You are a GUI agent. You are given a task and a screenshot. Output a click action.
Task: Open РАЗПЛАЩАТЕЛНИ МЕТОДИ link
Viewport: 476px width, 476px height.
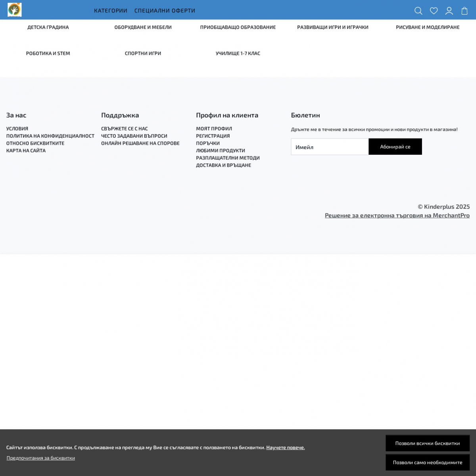(x=228, y=158)
